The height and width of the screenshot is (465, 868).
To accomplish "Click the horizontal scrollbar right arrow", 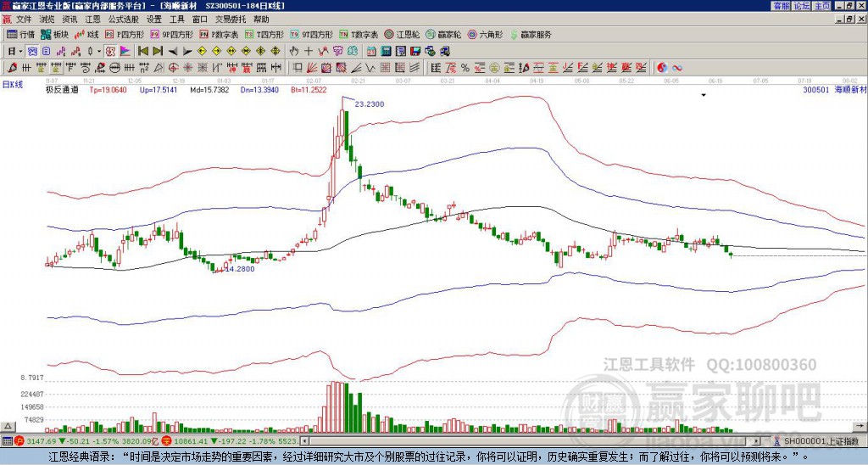I will [756, 441].
